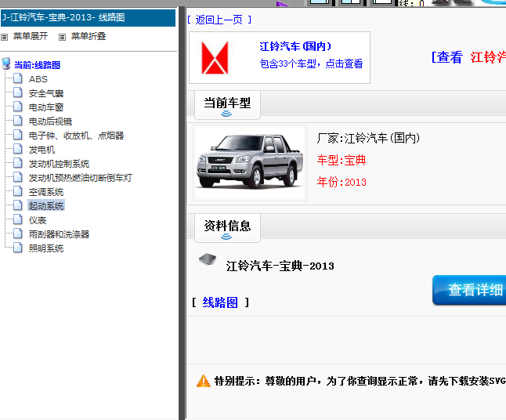
Task: Click the blue tree title bar 江铃汽车-宝典-2013-线路图
Action: [88, 17]
